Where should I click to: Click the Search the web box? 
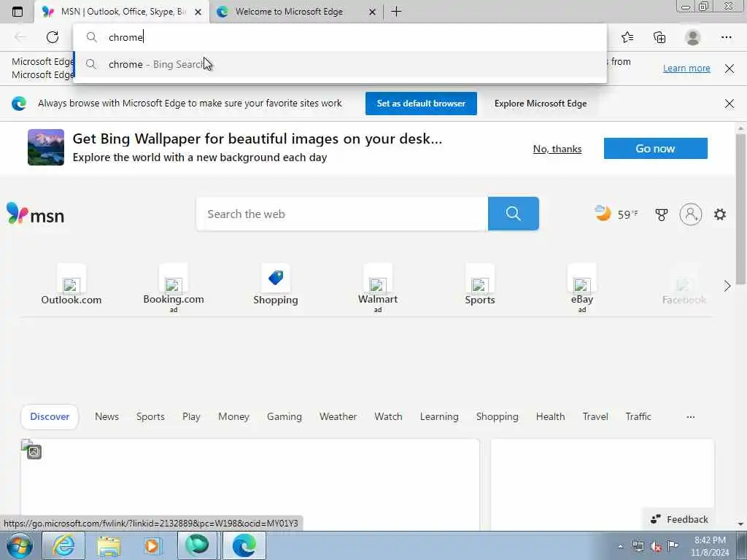pyautogui.click(x=342, y=214)
